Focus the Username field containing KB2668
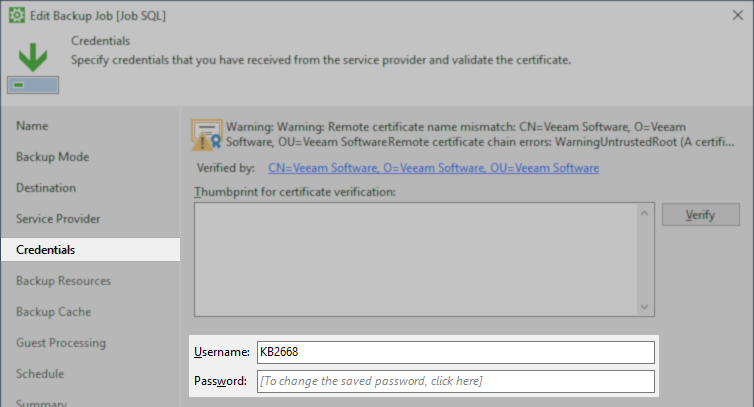Viewport: 754px width, 407px height. (456, 352)
